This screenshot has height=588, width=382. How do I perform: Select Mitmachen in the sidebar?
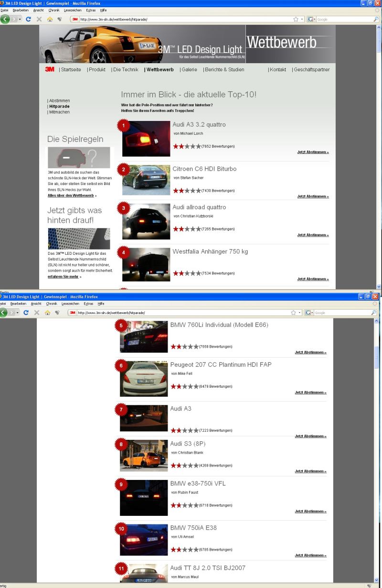point(59,112)
